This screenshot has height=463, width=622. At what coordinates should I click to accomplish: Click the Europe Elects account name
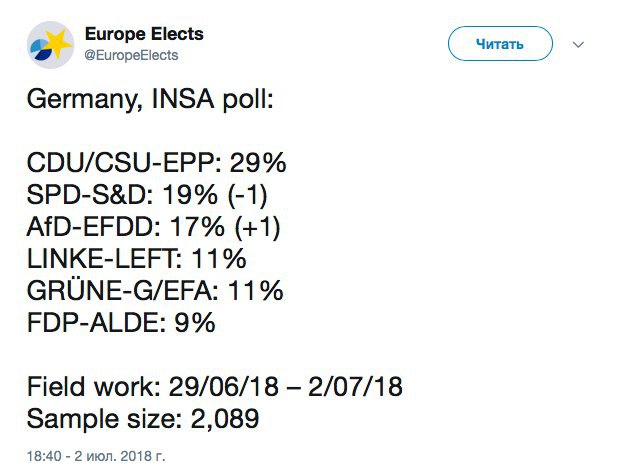click(x=144, y=34)
